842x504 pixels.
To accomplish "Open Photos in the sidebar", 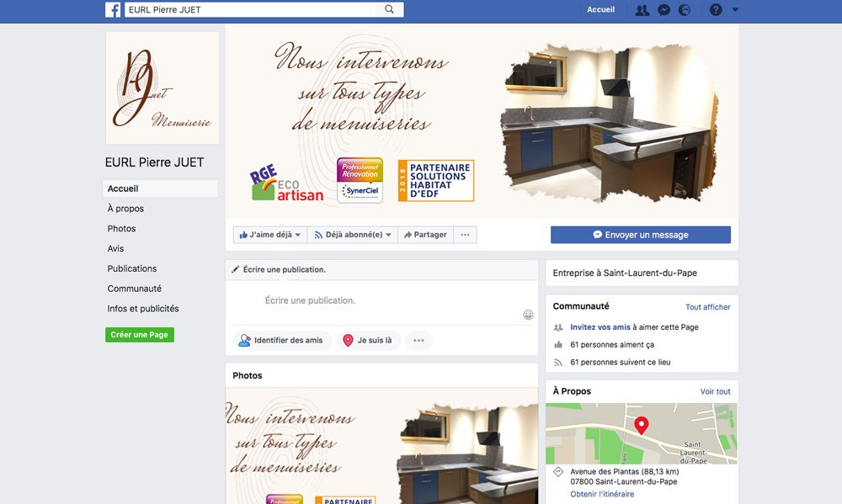I will [x=121, y=229].
